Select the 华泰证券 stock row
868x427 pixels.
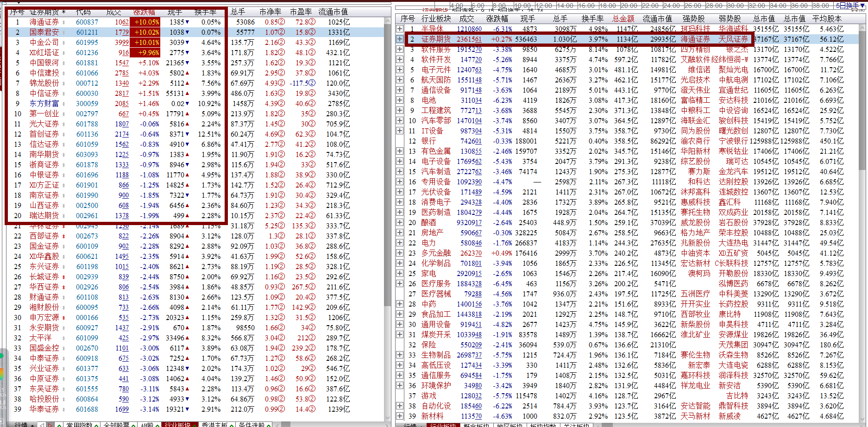196,409
